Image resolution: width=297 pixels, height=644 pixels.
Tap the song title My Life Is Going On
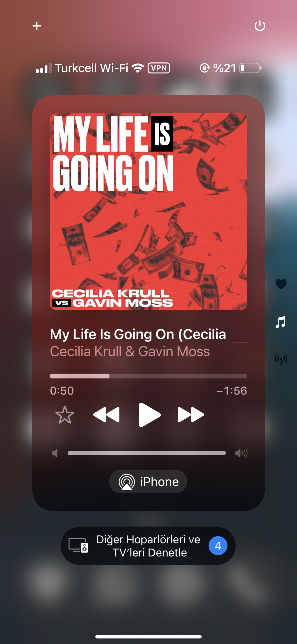(138, 334)
